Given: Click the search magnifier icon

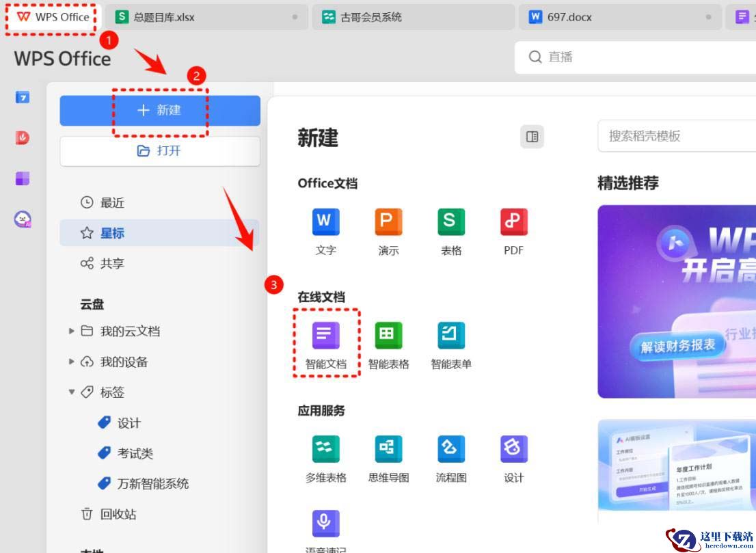Looking at the screenshot, I should [x=535, y=57].
